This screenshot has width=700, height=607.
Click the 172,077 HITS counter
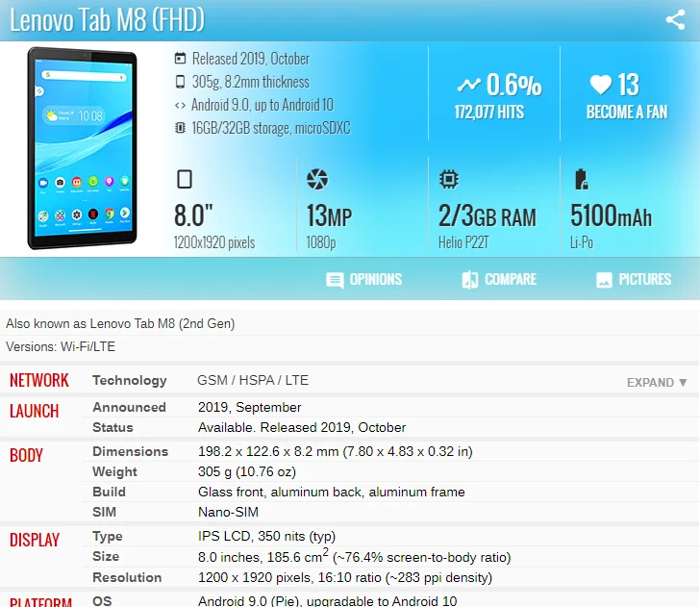point(489,113)
